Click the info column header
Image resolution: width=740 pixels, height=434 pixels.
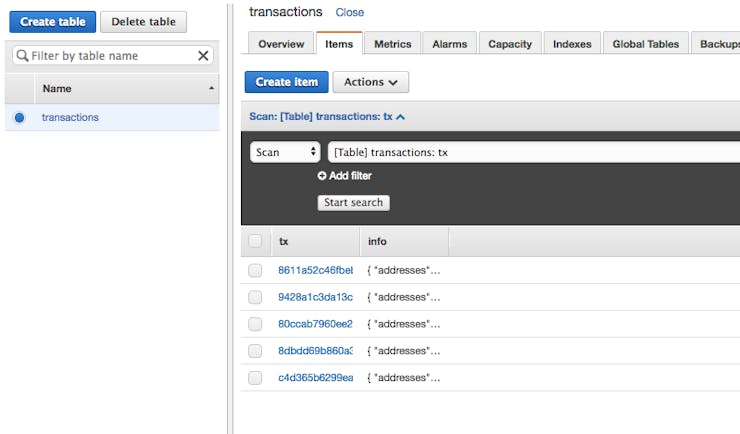coord(404,241)
